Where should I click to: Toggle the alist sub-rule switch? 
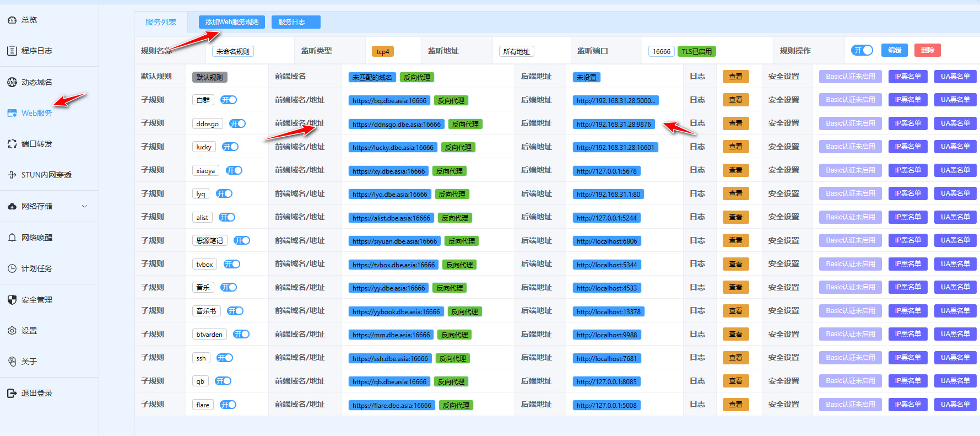227,217
